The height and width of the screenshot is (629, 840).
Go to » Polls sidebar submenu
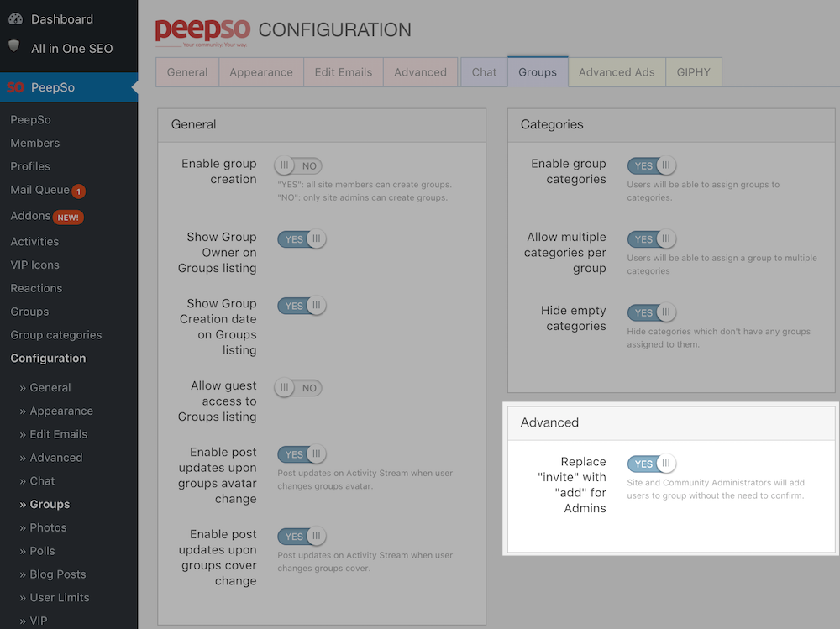click(x=37, y=551)
